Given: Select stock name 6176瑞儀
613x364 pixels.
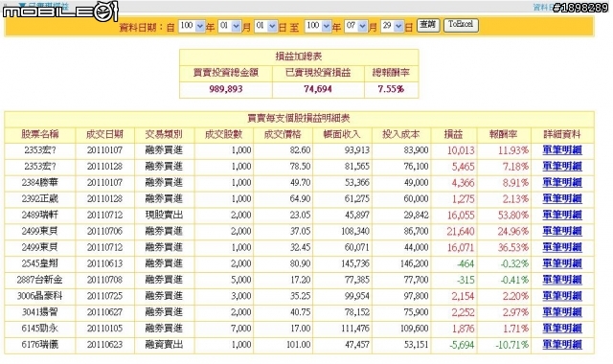Looking at the screenshot, I should [40, 345].
